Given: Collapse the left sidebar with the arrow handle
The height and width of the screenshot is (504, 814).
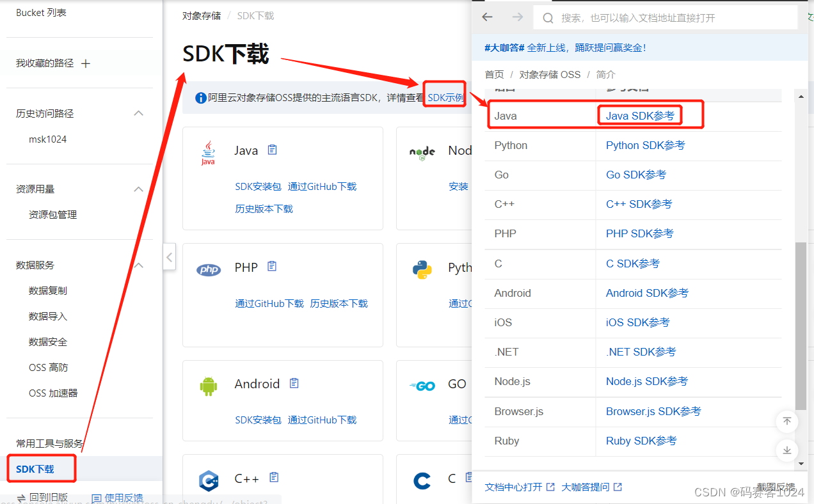Looking at the screenshot, I should point(169,257).
